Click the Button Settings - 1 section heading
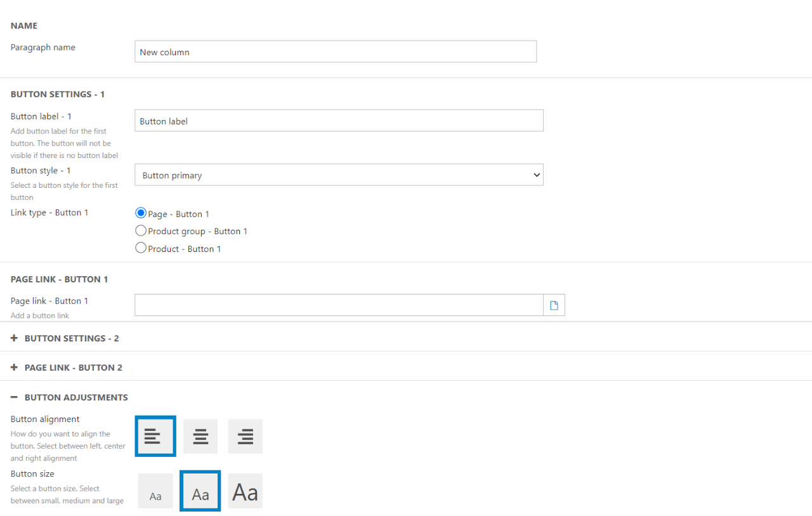 58,94
